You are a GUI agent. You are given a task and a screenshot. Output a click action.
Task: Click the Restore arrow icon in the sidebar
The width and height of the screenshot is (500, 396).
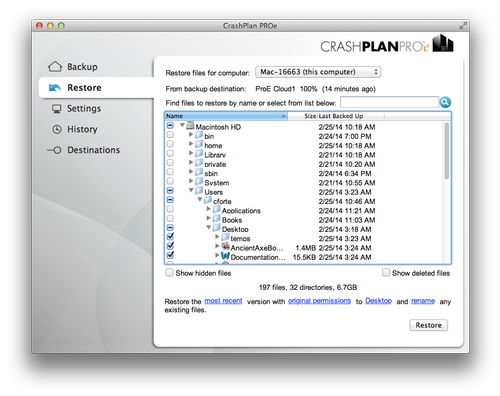pyautogui.click(x=55, y=88)
